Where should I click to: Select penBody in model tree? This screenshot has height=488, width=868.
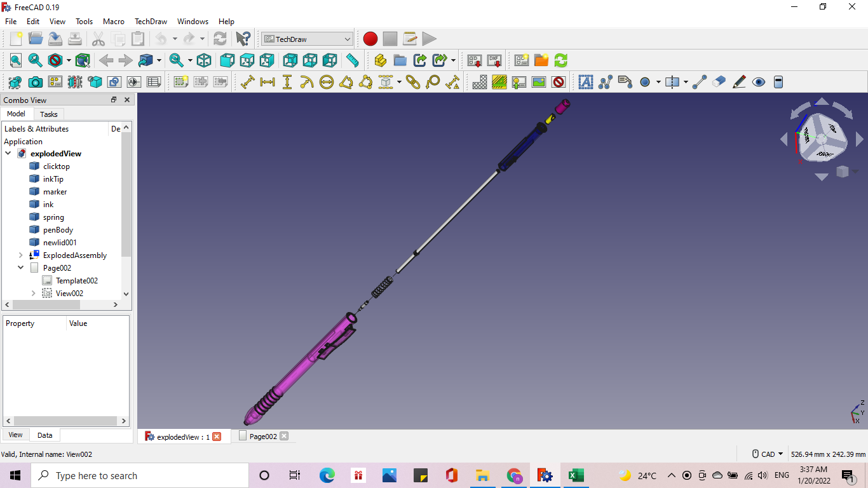coord(58,230)
